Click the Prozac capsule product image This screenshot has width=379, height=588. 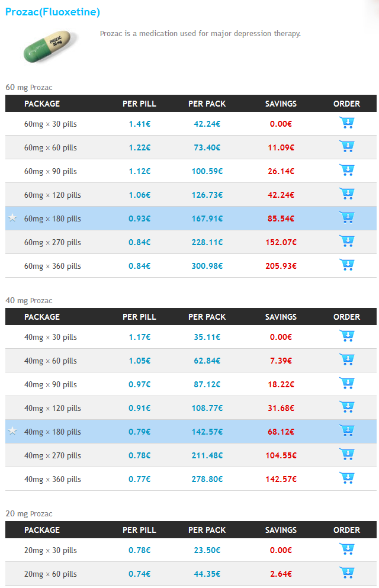pos(50,47)
